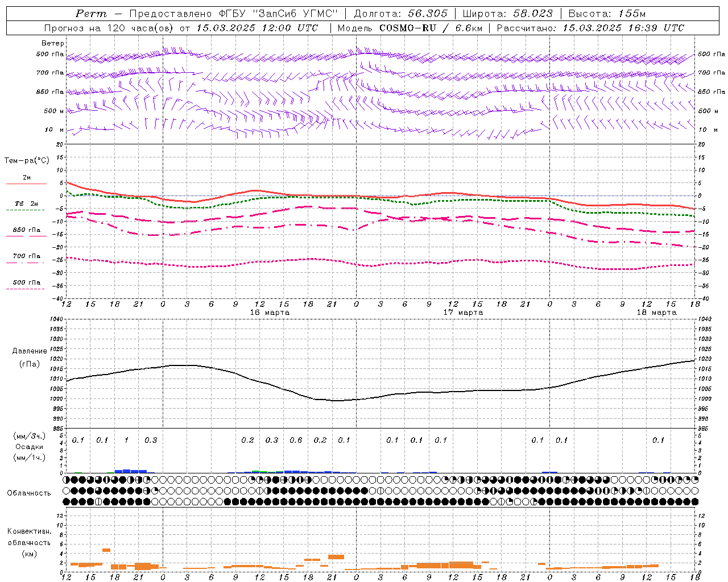Click the model name "COSMO-RU / 6.6км"
The height and width of the screenshot is (582, 728).
(x=431, y=28)
